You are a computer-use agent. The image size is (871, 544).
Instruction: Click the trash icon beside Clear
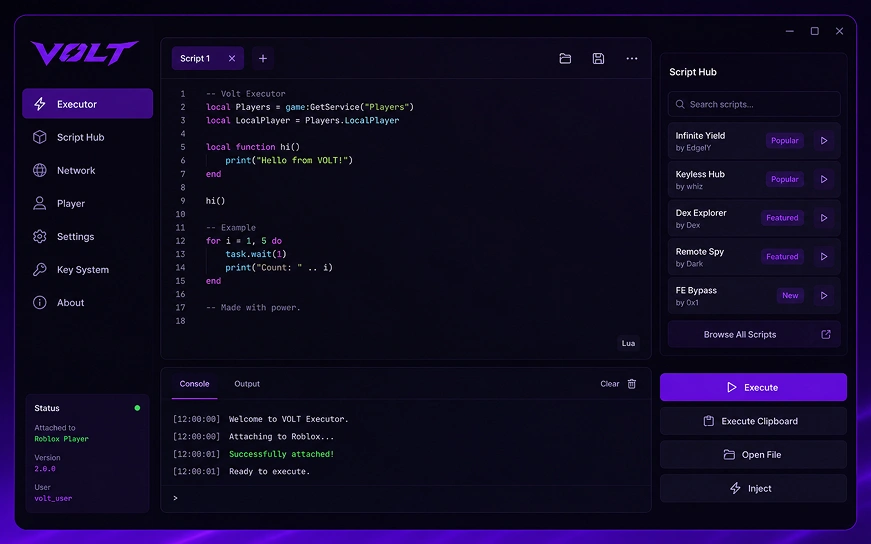tap(632, 384)
